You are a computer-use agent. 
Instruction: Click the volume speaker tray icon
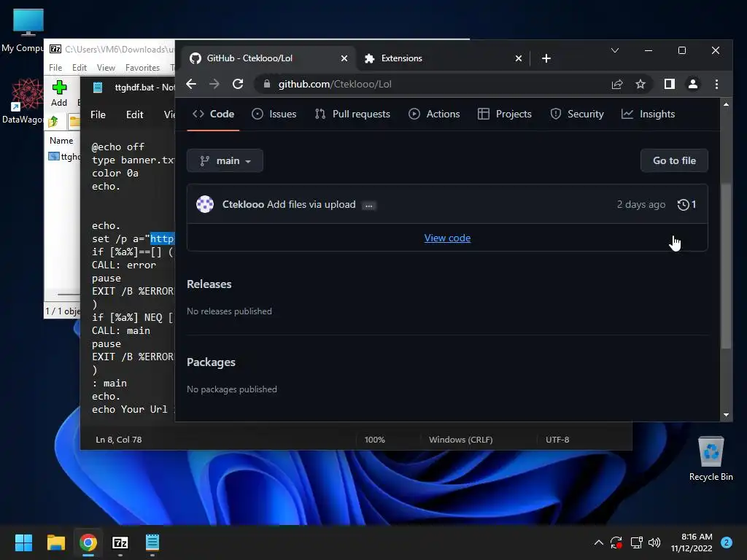coord(654,542)
